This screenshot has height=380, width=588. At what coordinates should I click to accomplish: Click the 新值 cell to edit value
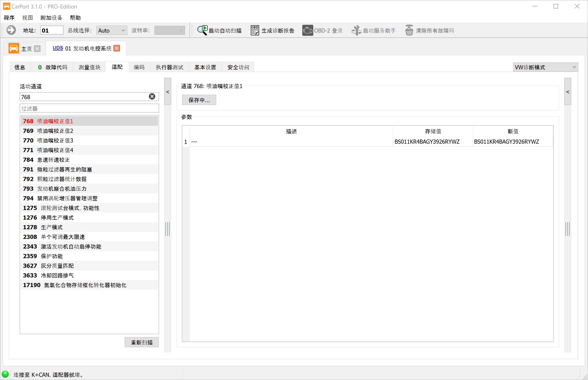pyautogui.click(x=513, y=141)
